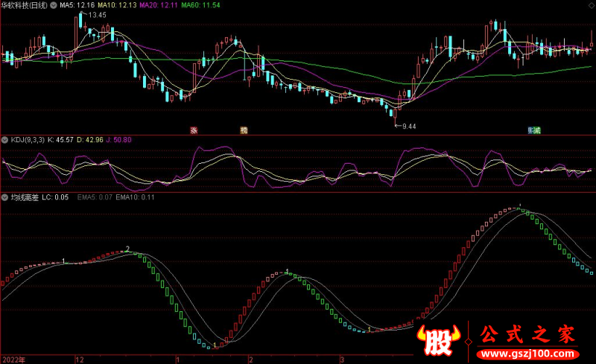Click the 华软科技(日线) stock title
The image size is (596, 364).
[x=25, y=5]
